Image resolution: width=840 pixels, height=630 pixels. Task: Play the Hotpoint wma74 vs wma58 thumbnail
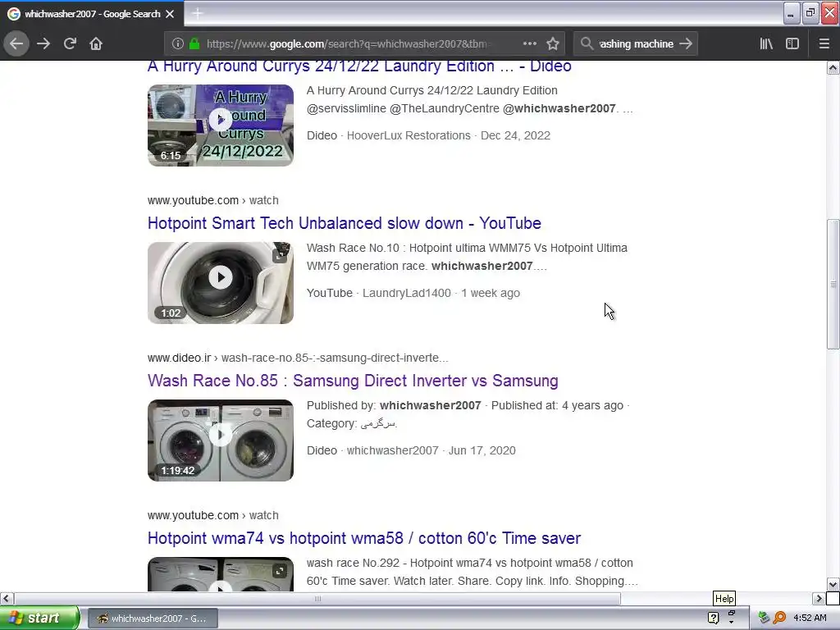221,574
